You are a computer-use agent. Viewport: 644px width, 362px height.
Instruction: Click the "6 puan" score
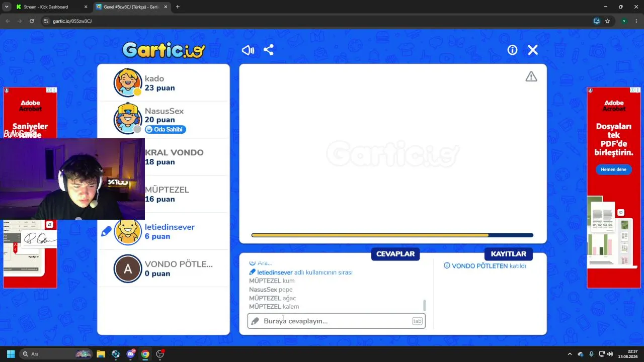[157, 236]
